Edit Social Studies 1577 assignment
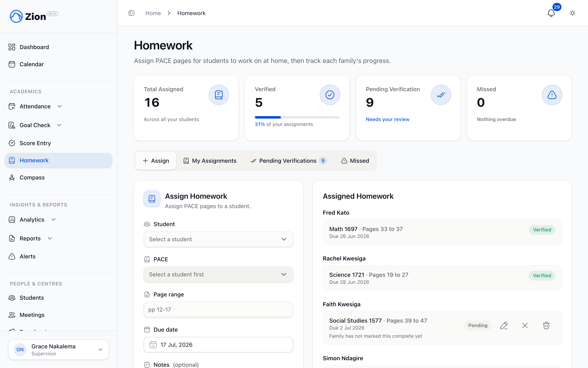 coord(504,325)
